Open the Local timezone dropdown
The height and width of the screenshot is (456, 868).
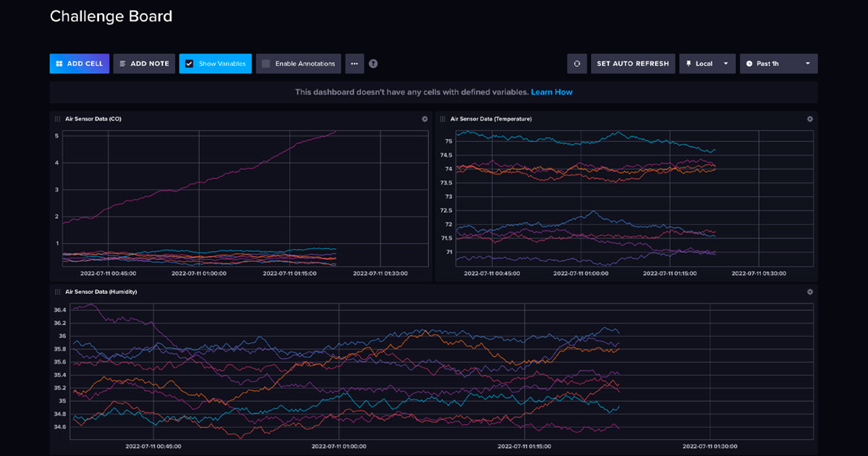[707, 64]
